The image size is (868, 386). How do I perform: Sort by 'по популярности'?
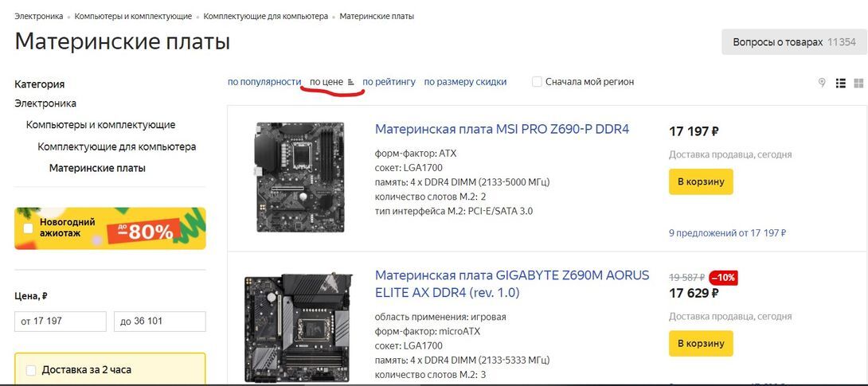click(x=264, y=82)
